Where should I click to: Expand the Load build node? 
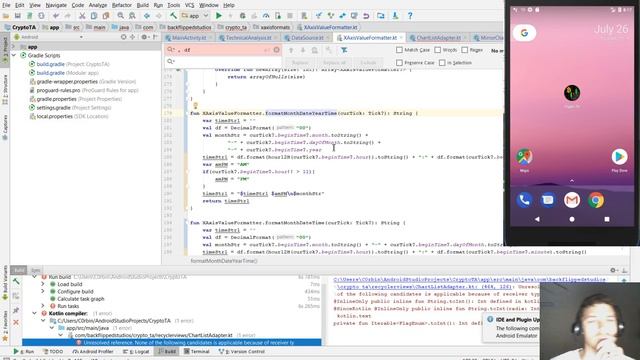pos(43,284)
